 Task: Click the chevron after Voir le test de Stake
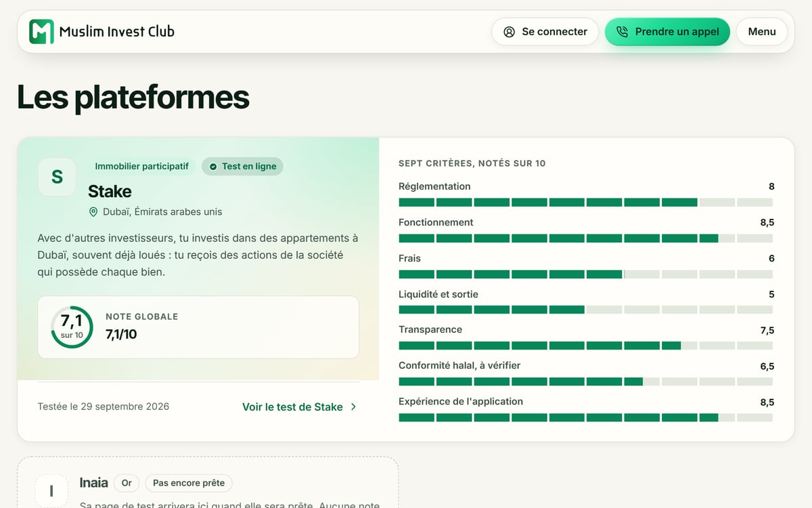[353, 407]
